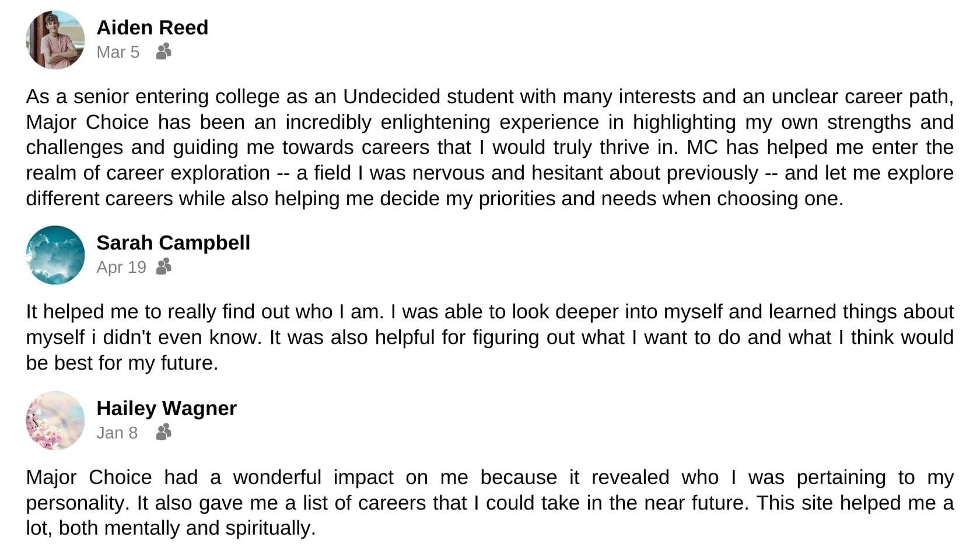The height and width of the screenshot is (551, 980).
Task: Click Hailey Wagner's cherry blossom avatar
Action: point(55,420)
